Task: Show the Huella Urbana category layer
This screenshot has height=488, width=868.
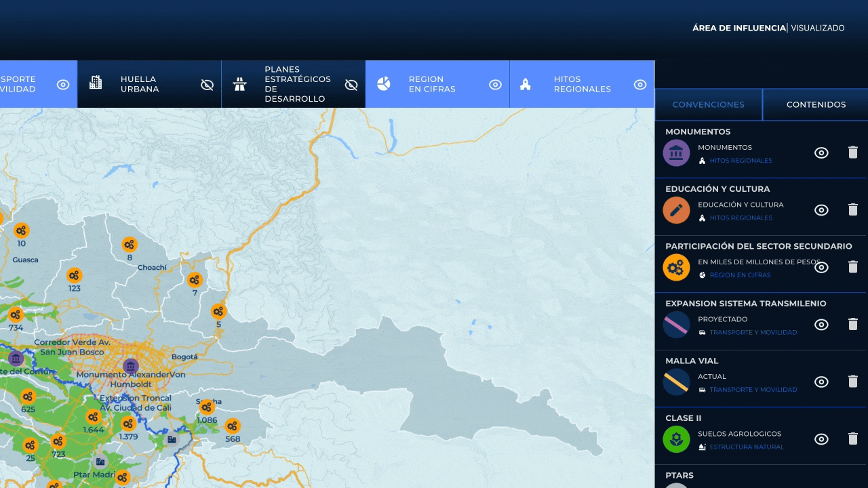Action: tap(208, 85)
